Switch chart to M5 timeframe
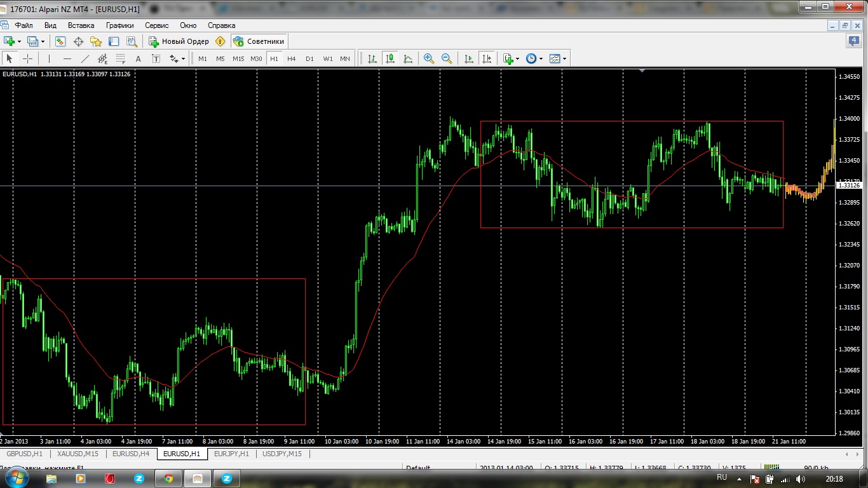This screenshot has width=868, height=488. click(220, 58)
